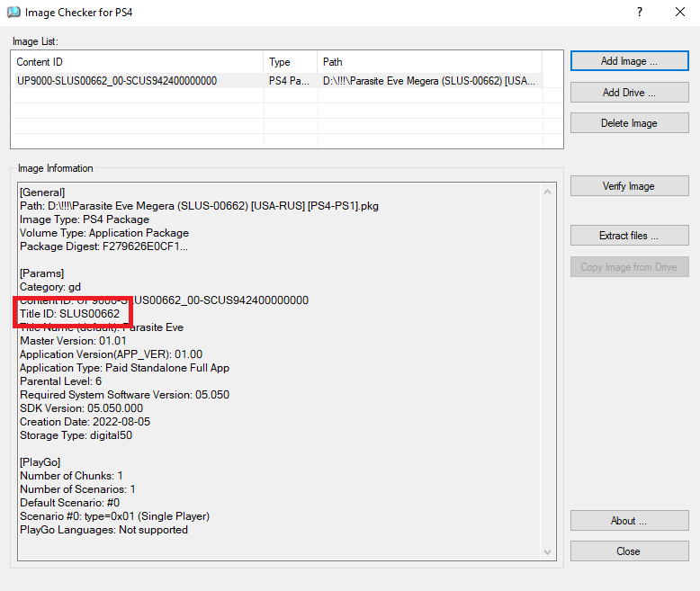Viewport: 700px width, 591px height.
Task: Click the Parental Level: 6 line
Action: (x=60, y=381)
